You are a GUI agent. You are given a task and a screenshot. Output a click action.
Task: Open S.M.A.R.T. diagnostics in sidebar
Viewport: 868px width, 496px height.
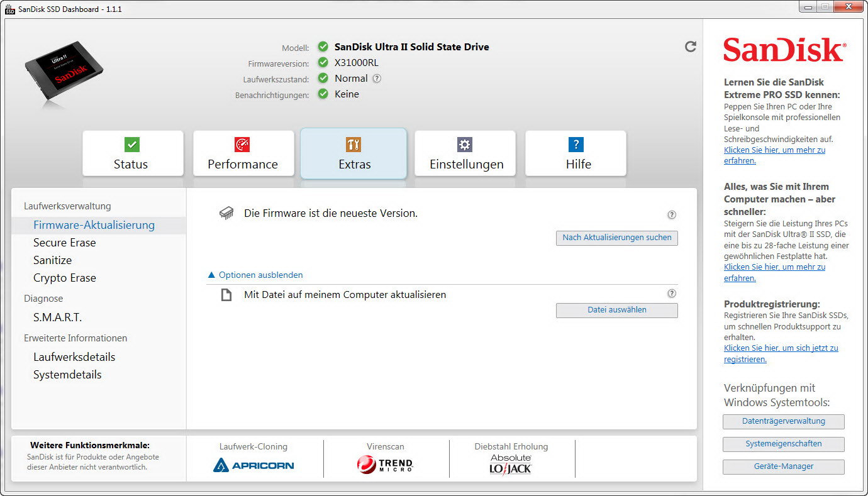point(58,317)
